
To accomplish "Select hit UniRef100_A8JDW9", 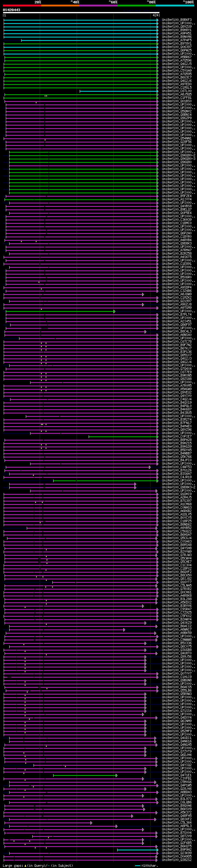I will point(176,294).
